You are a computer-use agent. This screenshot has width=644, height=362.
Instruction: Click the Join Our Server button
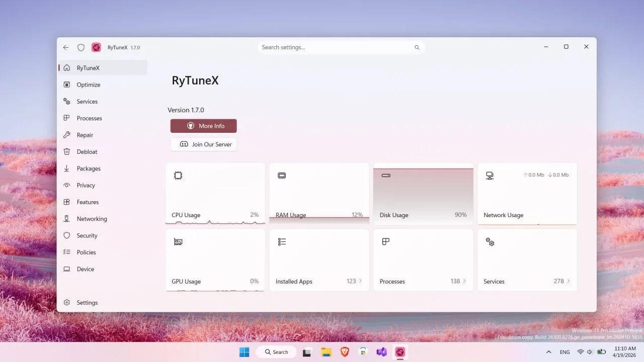coord(203,144)
